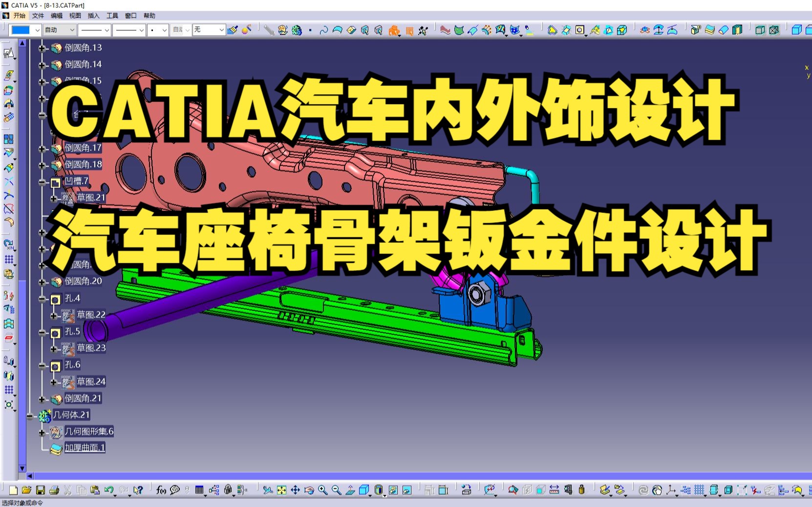The image size is (812, 507).
Task: Click the Isometric View cube icon
Action: tap(364, 490)
